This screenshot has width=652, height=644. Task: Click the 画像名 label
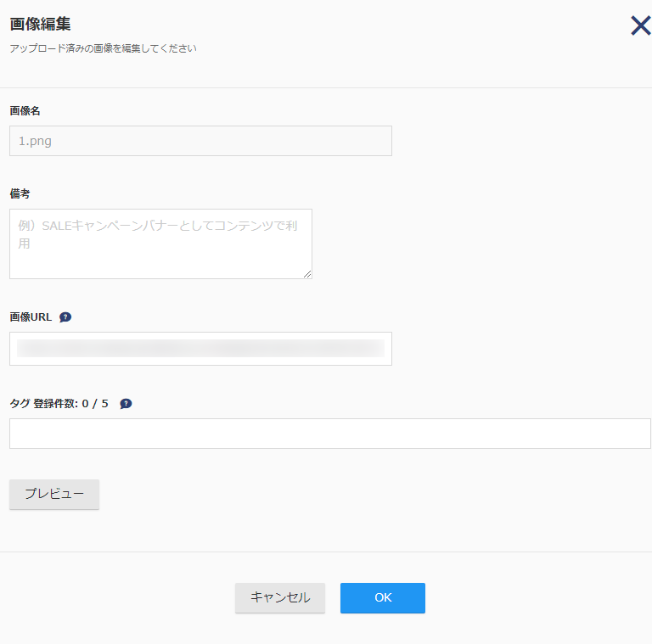[x=25, y=111]
